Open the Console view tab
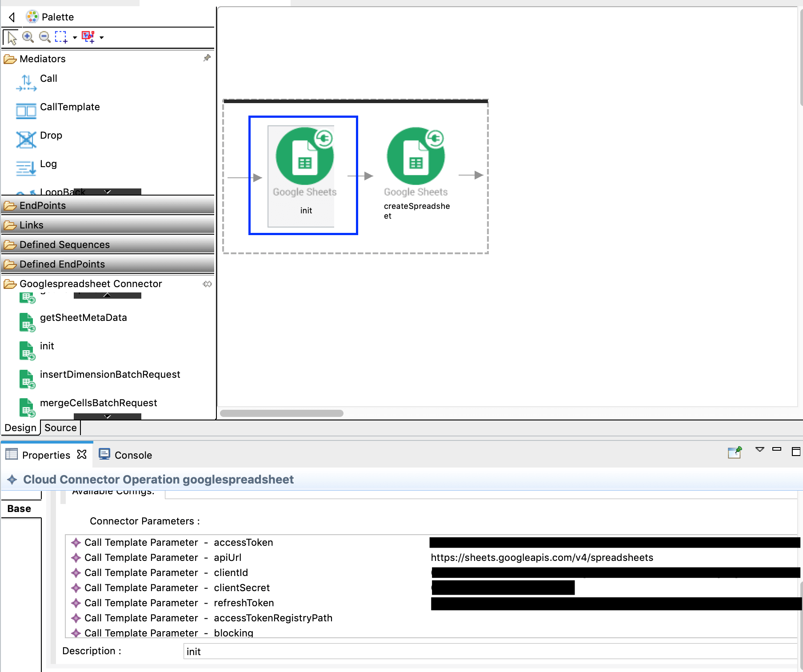This screenshot has height=672, width=803. point(125,455)
